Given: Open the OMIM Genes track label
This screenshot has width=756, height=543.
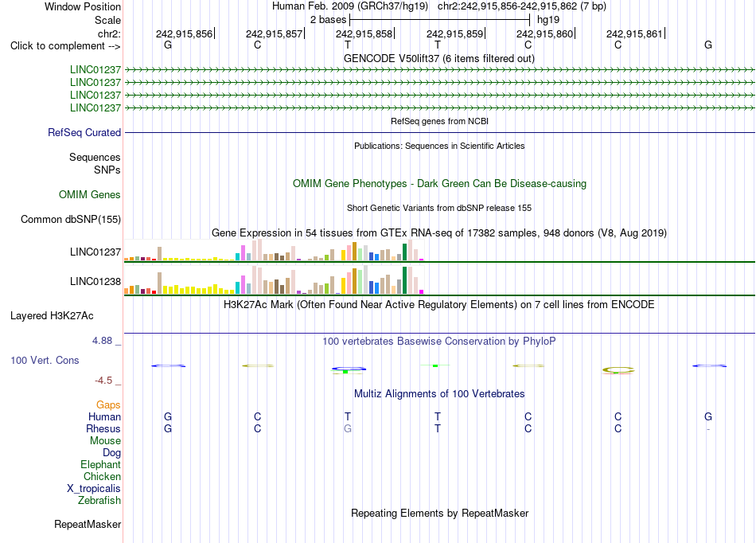Looking at the screenshot, I should tap(90, 195).
